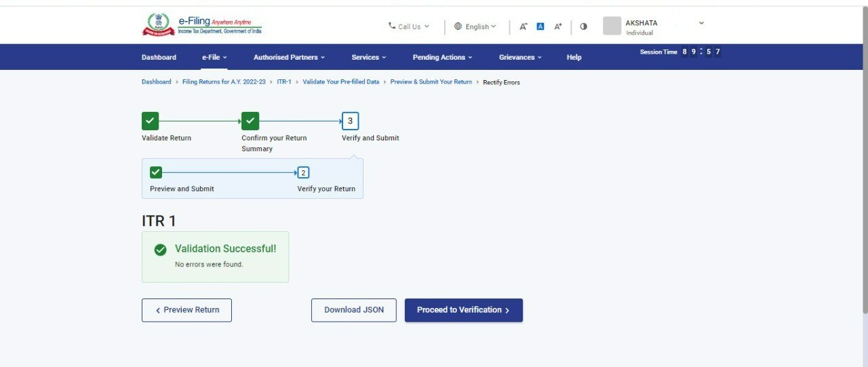This screenshot has width=868, height=367.
Task: Click the increase font size icon
Action: [x=558, y=26]
